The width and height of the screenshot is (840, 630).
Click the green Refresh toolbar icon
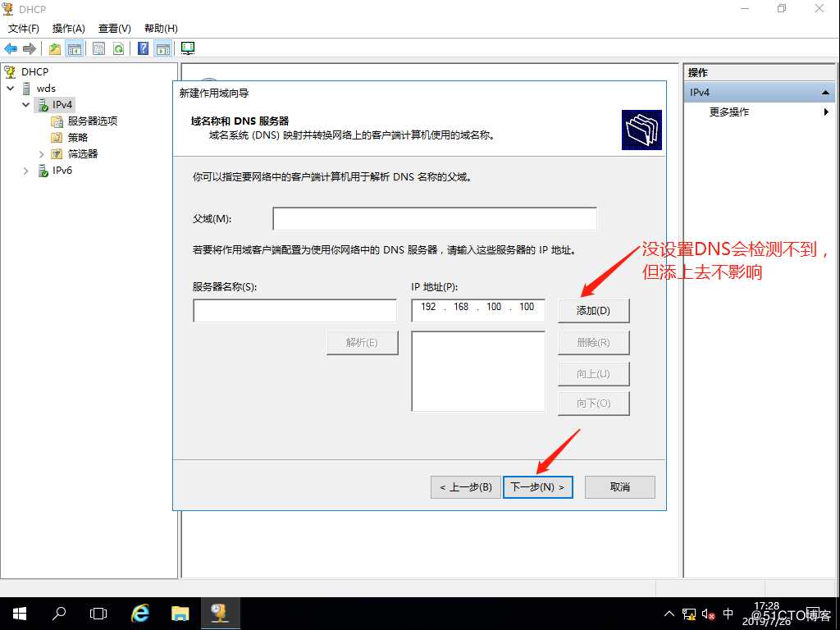(x=118, y=48)
